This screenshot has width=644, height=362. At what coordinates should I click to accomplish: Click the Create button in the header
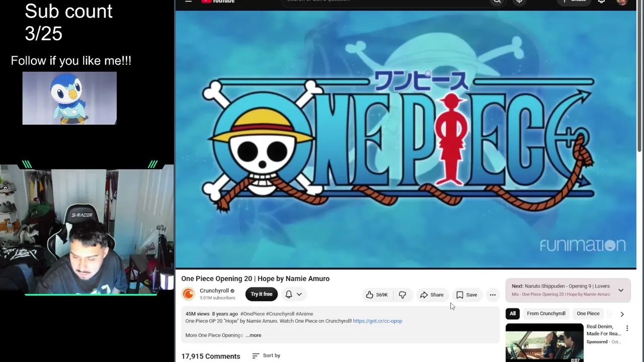(575, 1)
